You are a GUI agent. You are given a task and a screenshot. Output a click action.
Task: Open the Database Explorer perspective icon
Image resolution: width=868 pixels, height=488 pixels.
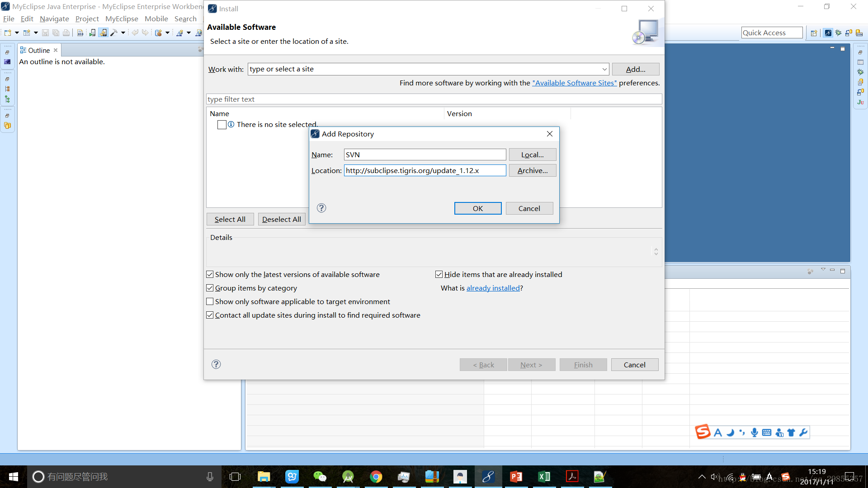pyautogui.click(x=849, y=33)
